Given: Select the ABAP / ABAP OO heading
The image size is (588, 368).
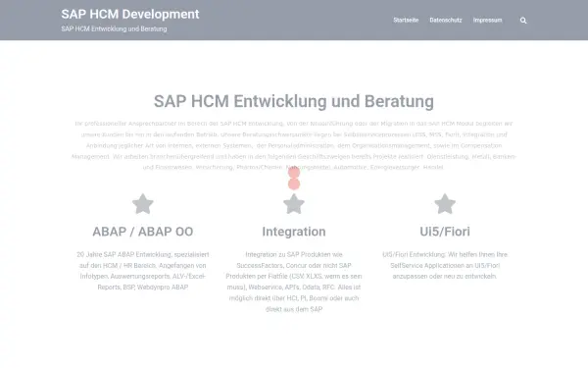Looking at the screenshot, I should [143, 232].
